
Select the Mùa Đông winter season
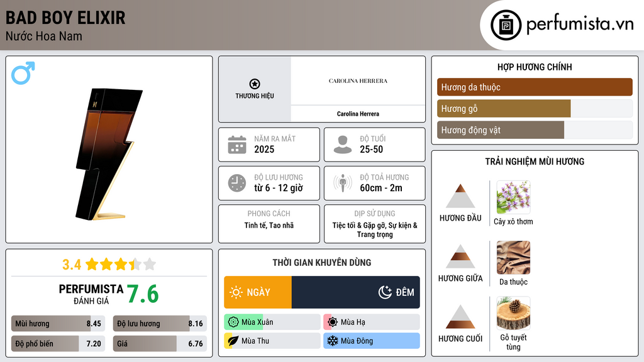tap(371, 341)
